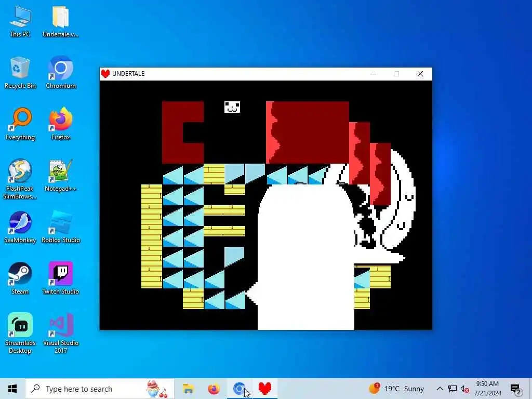
Task: Click the red heart icon in UNDERTALE titlebar
Action: click(x=105, y=74)
